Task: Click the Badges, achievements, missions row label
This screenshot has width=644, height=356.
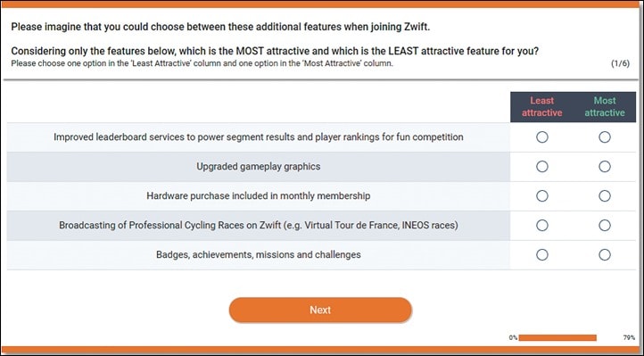Action: [x=259, y=255]
